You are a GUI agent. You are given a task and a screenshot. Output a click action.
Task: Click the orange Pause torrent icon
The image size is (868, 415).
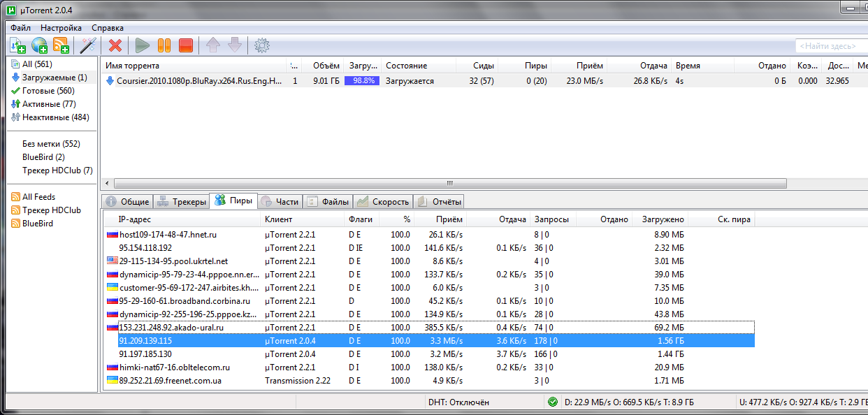pos(164,45)
